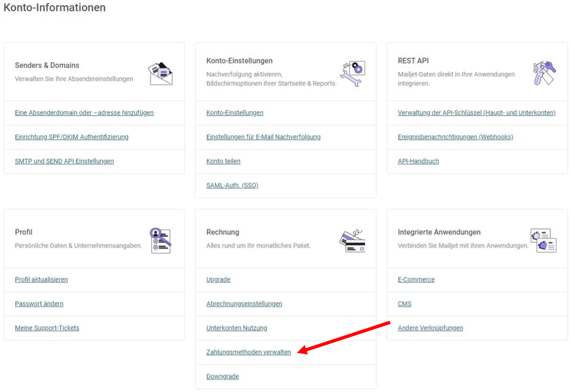
Task: Click the Senders & Domains envelope icon
Action: point(161,73)
